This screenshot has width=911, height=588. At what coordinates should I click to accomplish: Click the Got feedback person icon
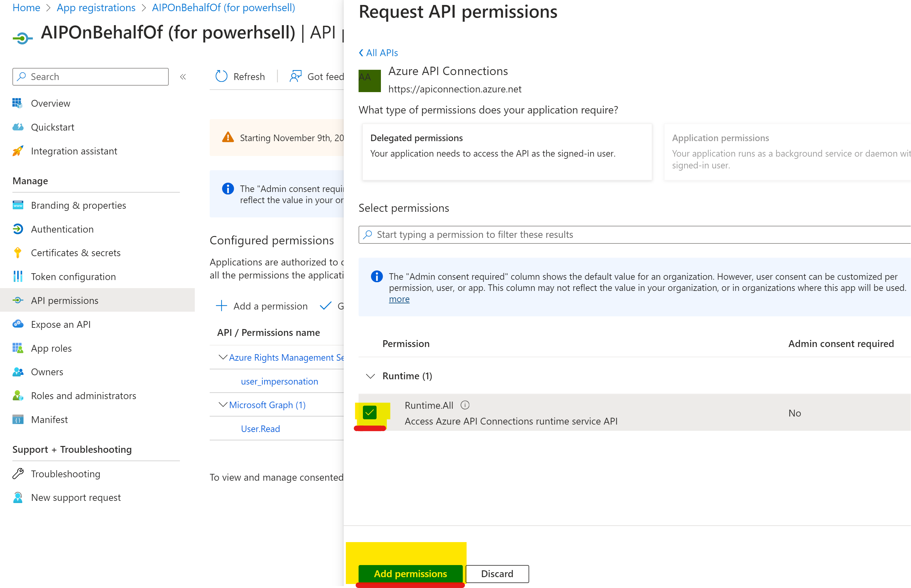click(296, 76)
